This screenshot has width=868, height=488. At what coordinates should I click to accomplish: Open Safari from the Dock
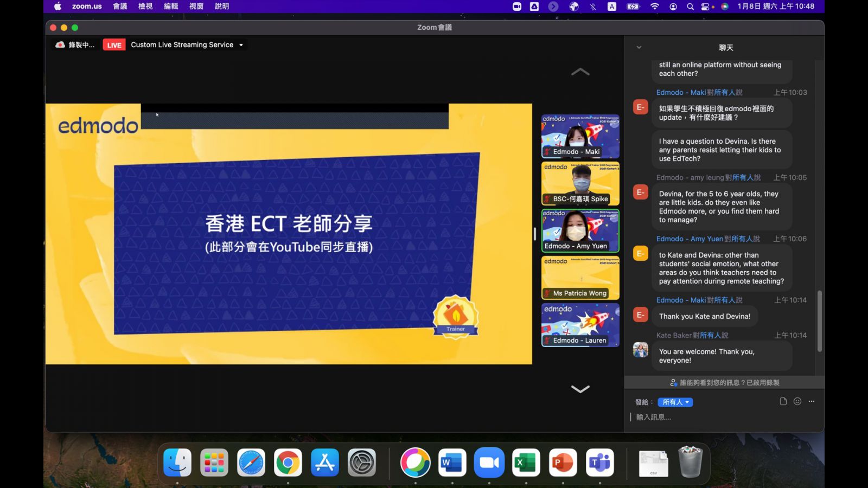(x=251, y=463)
